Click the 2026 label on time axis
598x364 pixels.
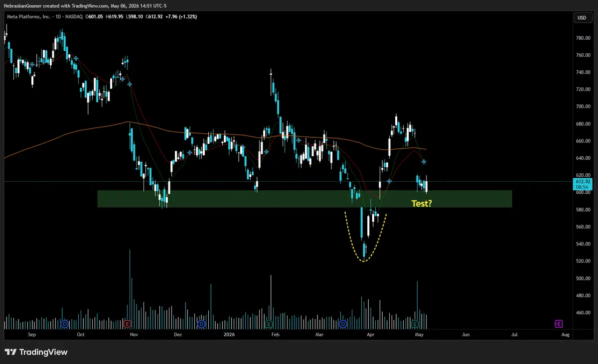click(x=229, y=335)
